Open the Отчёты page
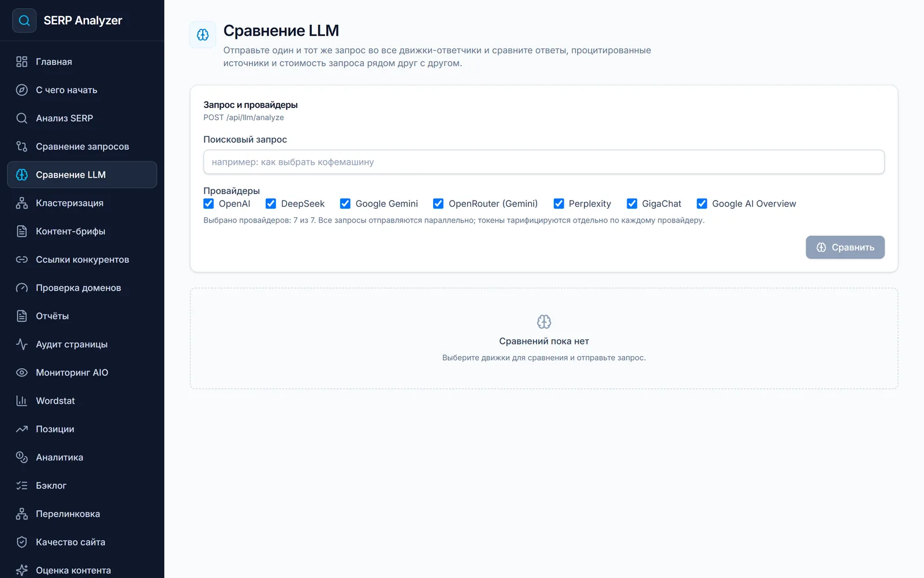This screenshot has height=578, width=924. point(82,316)
